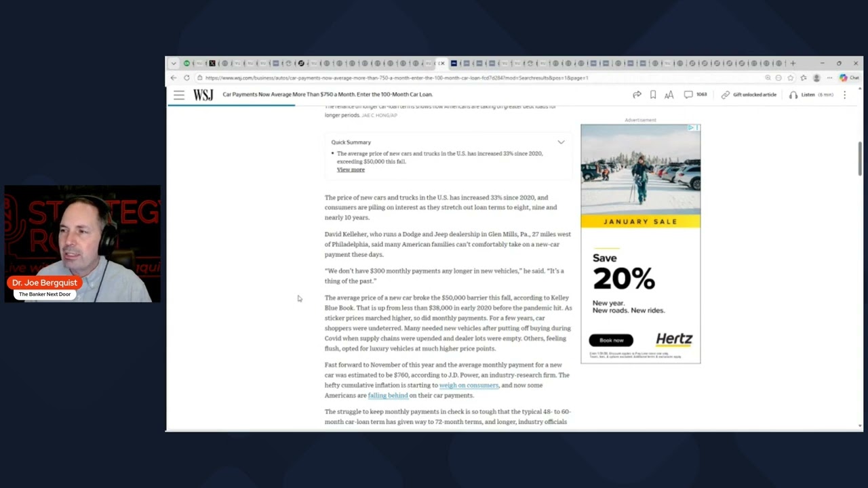Reload the current page
868x488 pixels.
coord(186,78)
